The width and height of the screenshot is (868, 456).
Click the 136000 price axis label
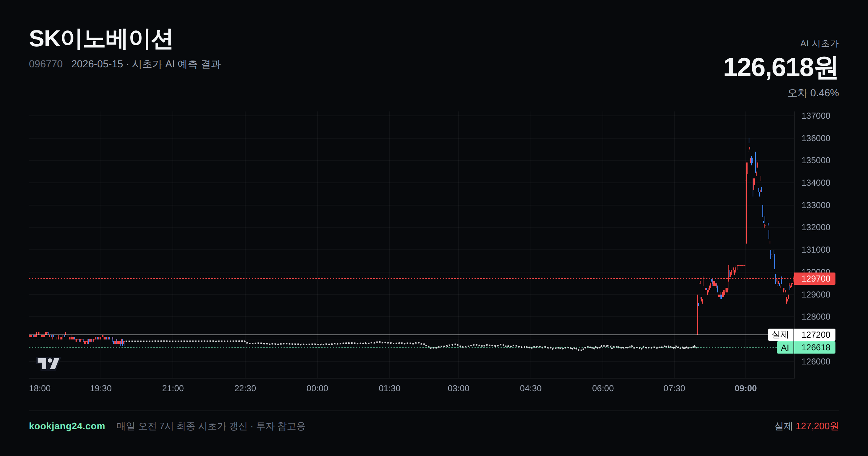coord(816,138)
